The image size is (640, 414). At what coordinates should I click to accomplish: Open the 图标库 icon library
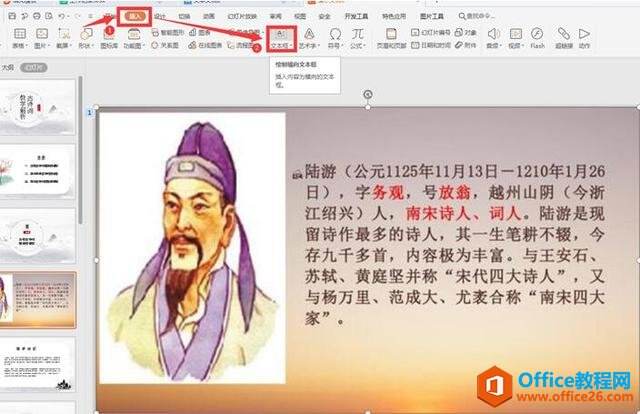tap(109, 38)
